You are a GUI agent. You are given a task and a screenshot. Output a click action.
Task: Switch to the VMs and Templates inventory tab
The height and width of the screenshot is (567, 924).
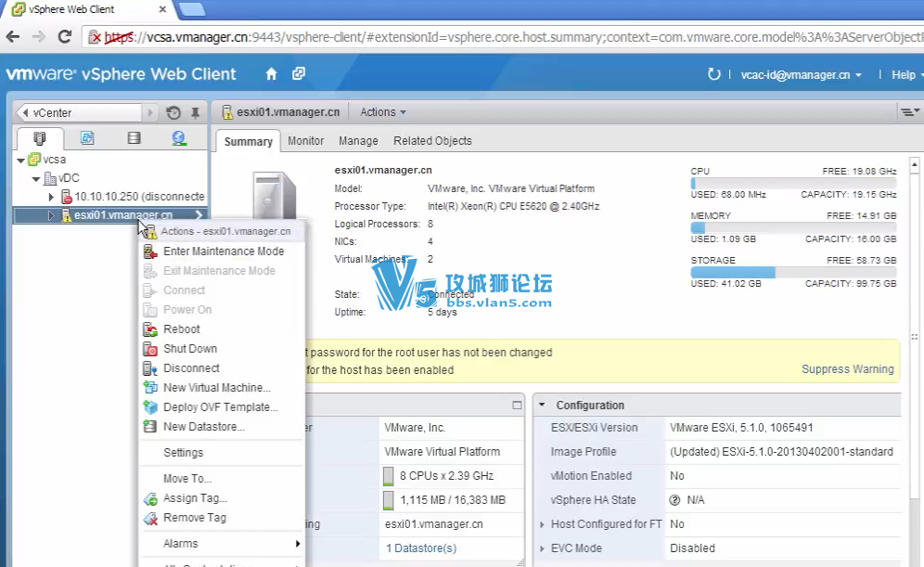click(87, 138)
